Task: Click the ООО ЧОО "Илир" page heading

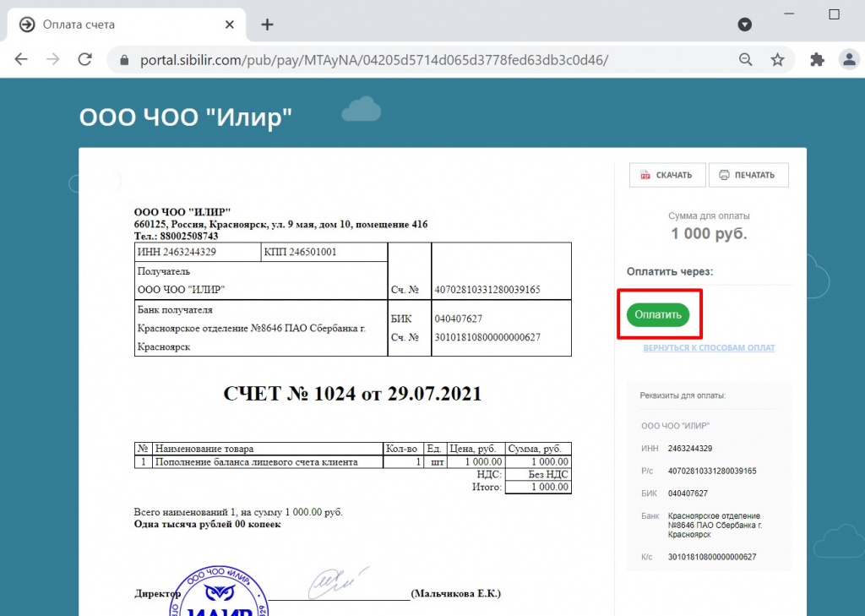Action: pos(185,117)
